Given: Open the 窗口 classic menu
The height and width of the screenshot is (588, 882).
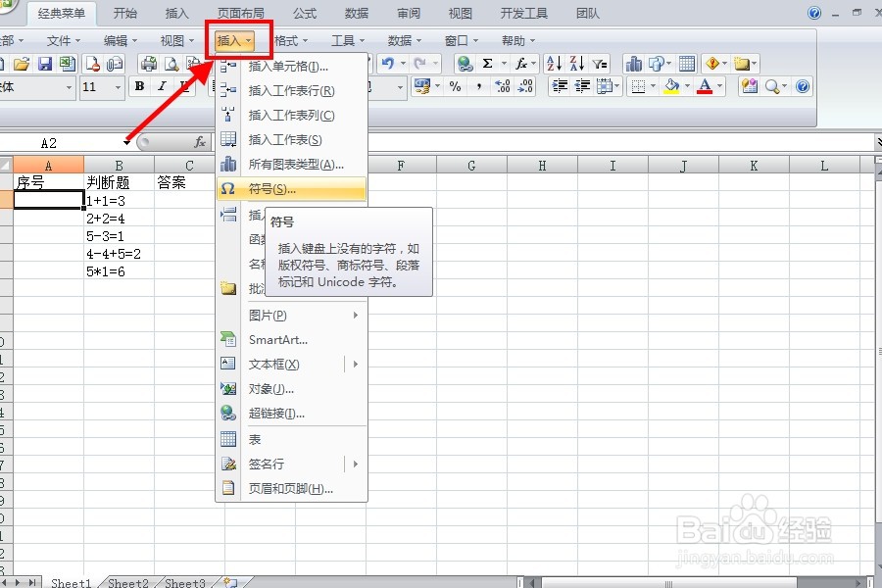Looking at the screenshot, I should pyautogui.click(x=462, y=40).
